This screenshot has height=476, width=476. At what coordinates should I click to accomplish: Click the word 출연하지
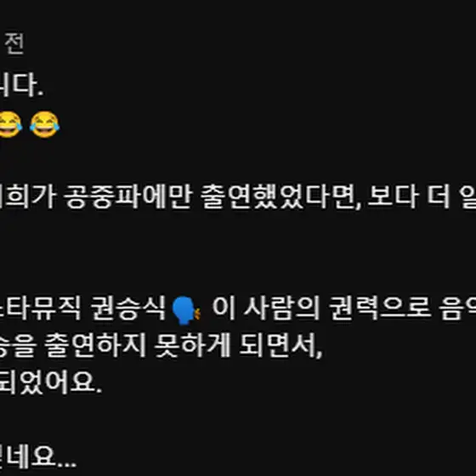(95, 346)
